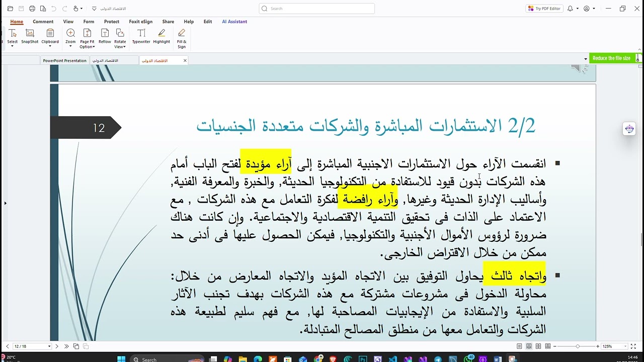The height and width of the screenshot is (362, 644).
Task: Open the Share ribbon tab
Action: click(168, 22)
